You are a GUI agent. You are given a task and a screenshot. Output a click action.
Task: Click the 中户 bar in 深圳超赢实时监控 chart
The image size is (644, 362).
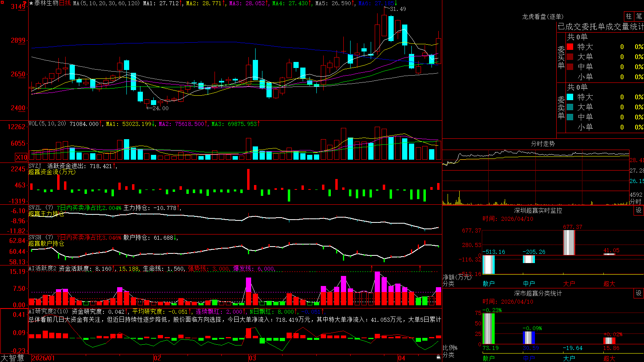click(529, 259)
